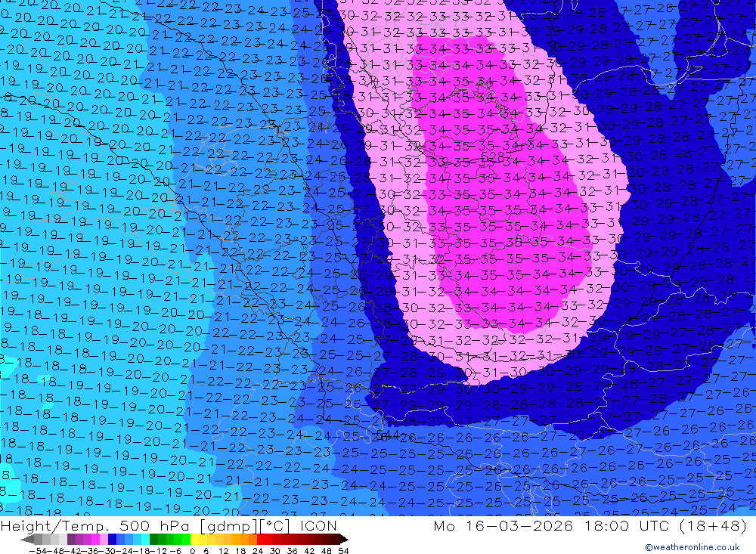The width and height of the screenshot is (756, 554).
Task: Click the right dark-brown arrow end of scale
Action: 344,539
